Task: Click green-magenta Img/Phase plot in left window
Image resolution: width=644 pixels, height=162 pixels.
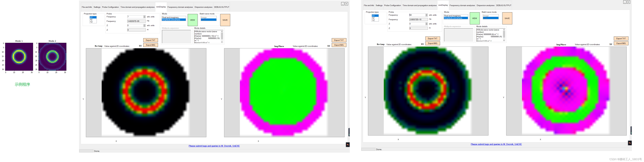Action: (284, 92)
